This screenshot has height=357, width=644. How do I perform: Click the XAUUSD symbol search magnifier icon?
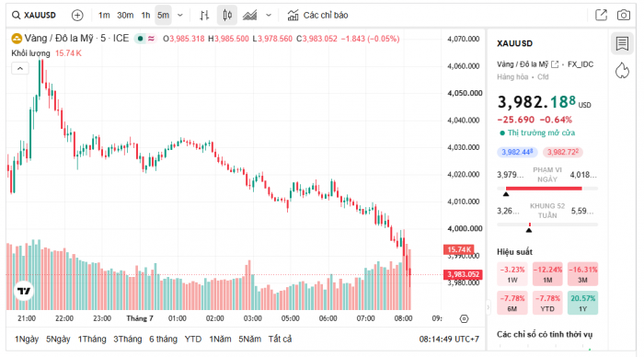[16, 16]
